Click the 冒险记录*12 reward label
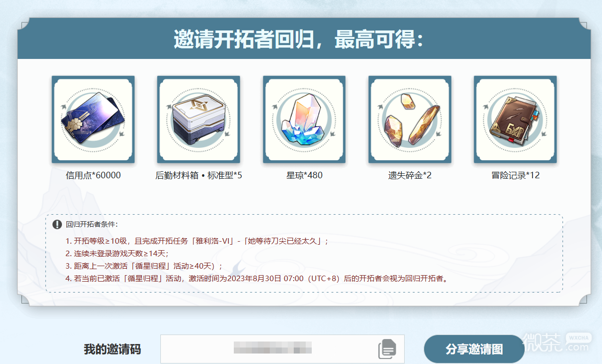The image size is (602, 364). tap(515, 175)
